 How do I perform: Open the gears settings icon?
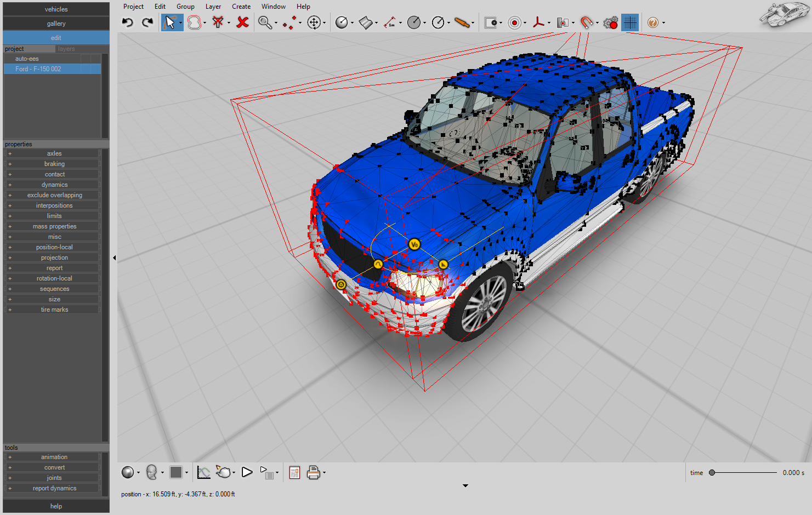coord(610,22)
